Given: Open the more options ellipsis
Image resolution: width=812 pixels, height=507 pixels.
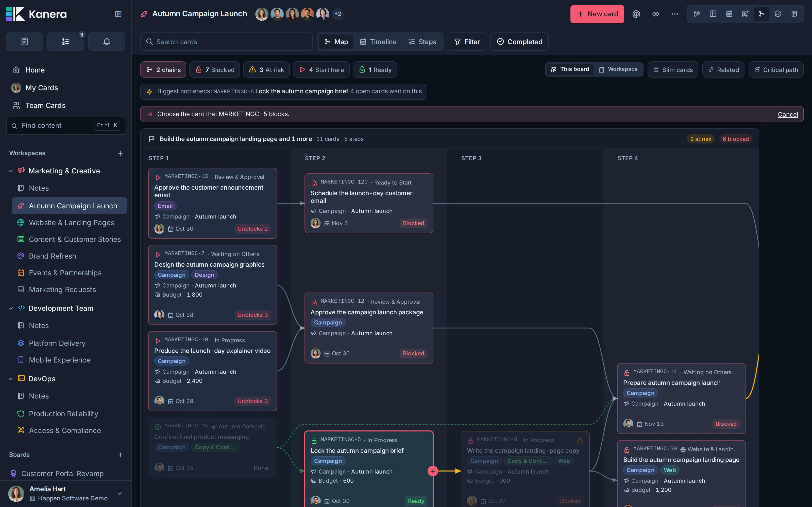Looking at the screenshot, I should coord(675,14).
